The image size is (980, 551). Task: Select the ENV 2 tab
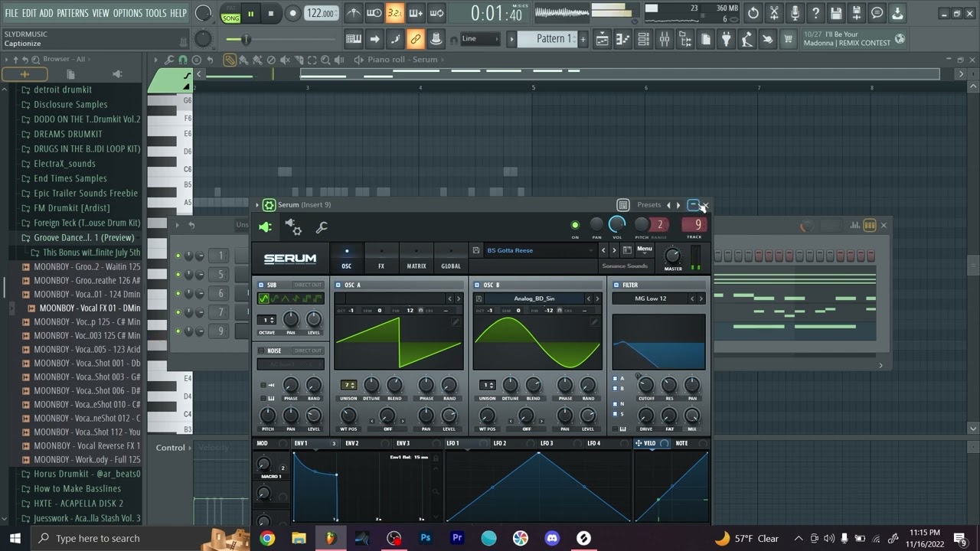pyautogui.click(x=352, y=443)
